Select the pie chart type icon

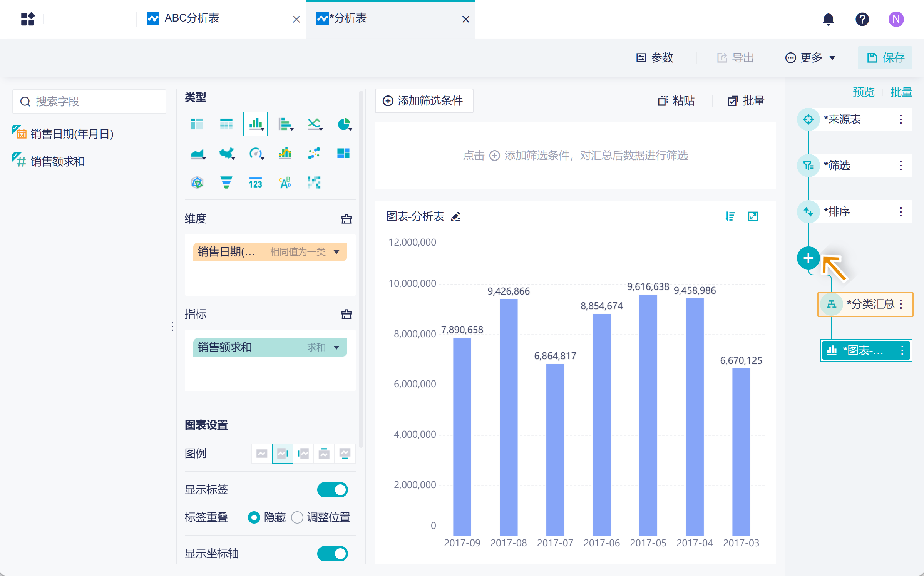click(343, 124)
